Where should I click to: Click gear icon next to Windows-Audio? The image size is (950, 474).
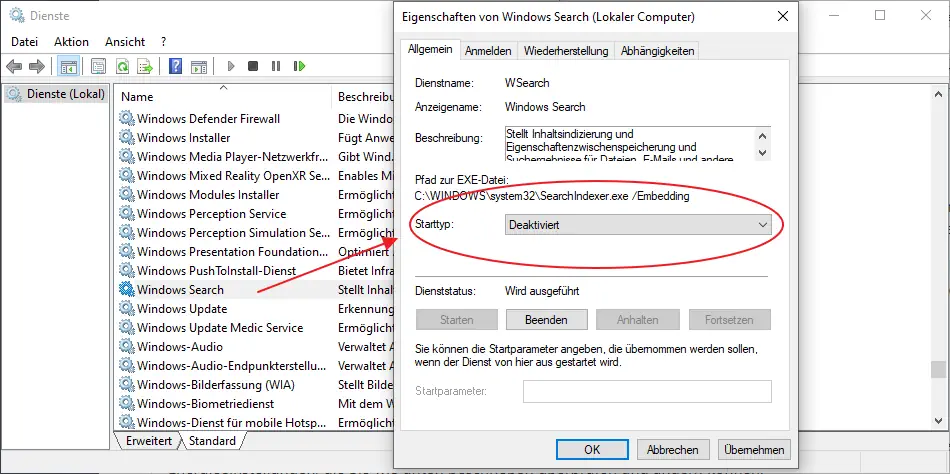tap(126, 347)
